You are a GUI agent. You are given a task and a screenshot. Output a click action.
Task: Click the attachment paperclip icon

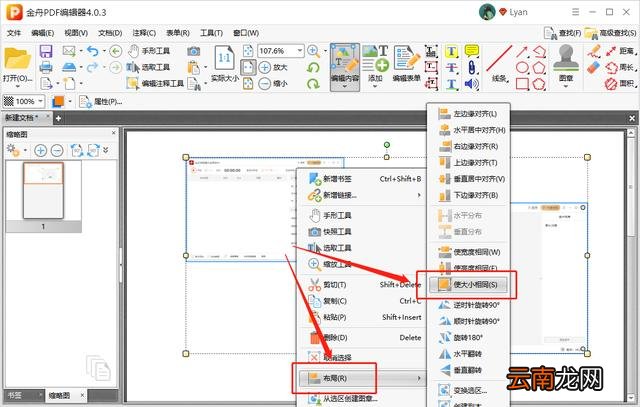(x=471, y=67)
